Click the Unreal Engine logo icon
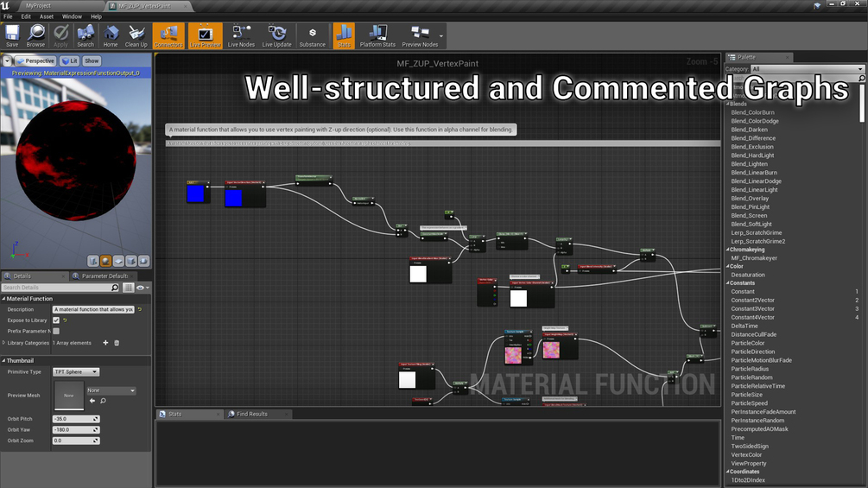868x488 pixels. 5,5
